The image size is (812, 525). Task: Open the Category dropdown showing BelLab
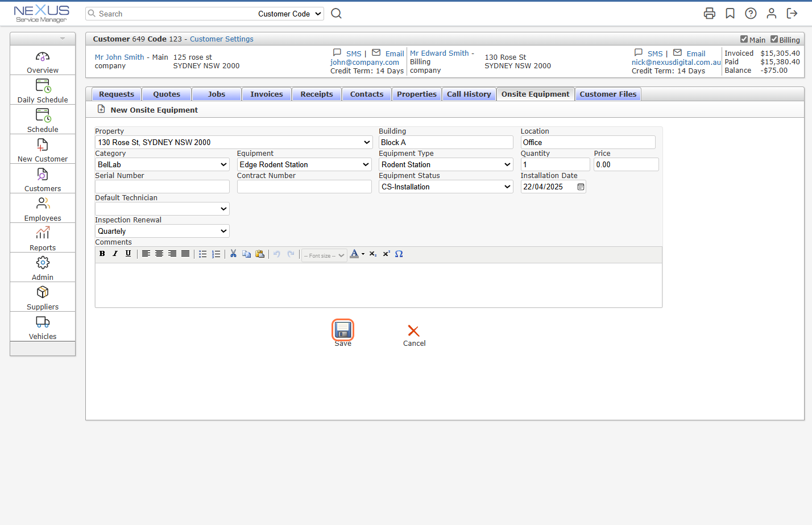[x=162, y=164]
